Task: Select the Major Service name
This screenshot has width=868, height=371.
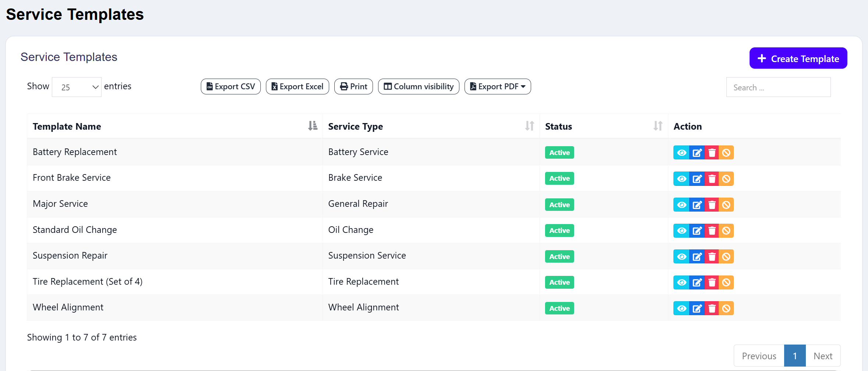Action: (60, 204)
